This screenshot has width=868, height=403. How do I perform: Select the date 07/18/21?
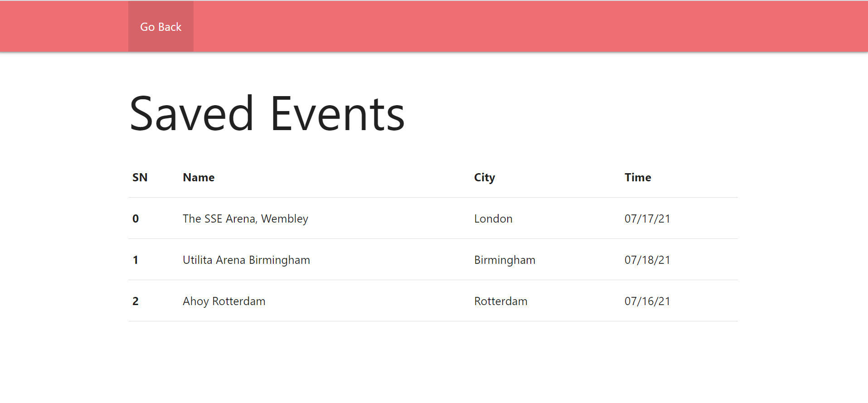647,260
